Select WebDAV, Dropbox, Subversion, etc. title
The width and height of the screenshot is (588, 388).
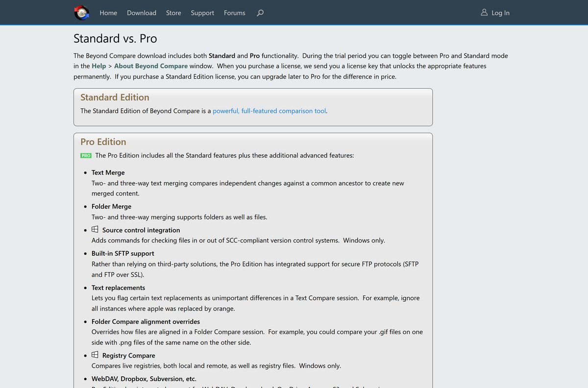click(x=144, y=379)
